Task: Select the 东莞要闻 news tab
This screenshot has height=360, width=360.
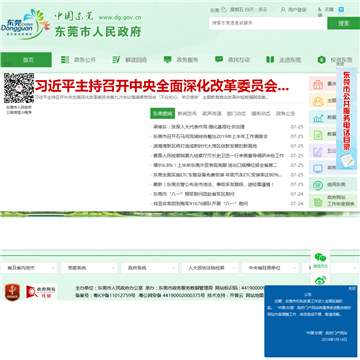Action: coord(162,114)
